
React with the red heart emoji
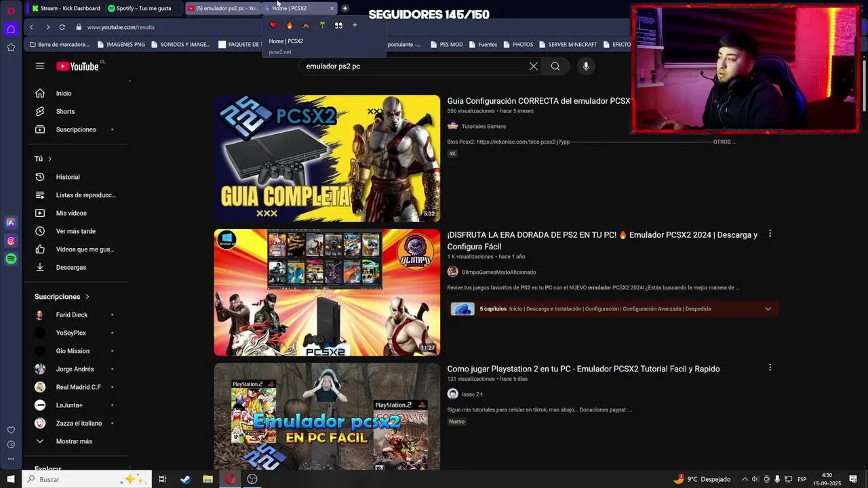tap(273, 25)
